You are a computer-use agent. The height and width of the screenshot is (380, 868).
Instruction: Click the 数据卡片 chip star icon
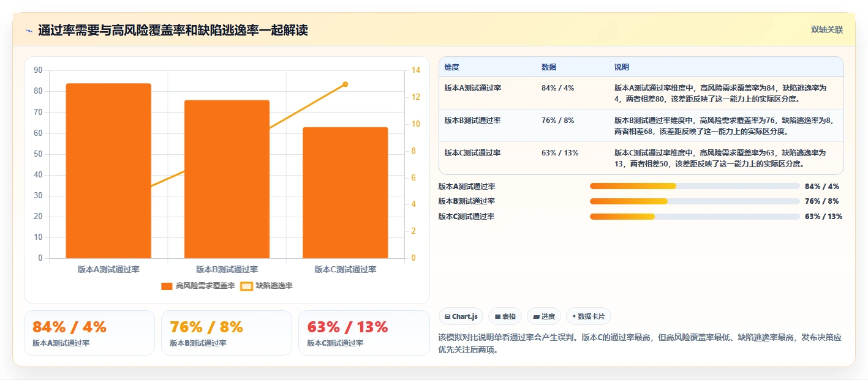(x=574, y=317)
